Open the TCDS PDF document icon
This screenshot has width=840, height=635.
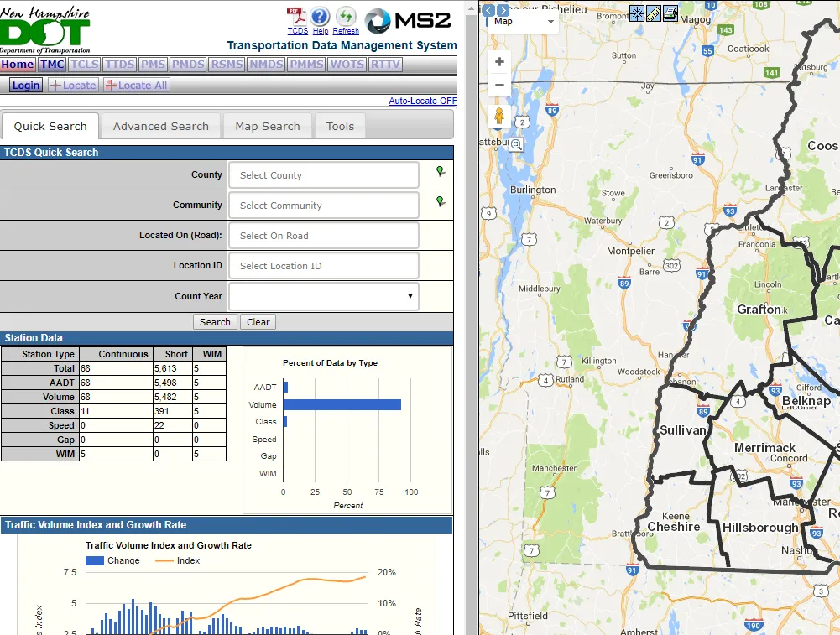click(296, 16)
